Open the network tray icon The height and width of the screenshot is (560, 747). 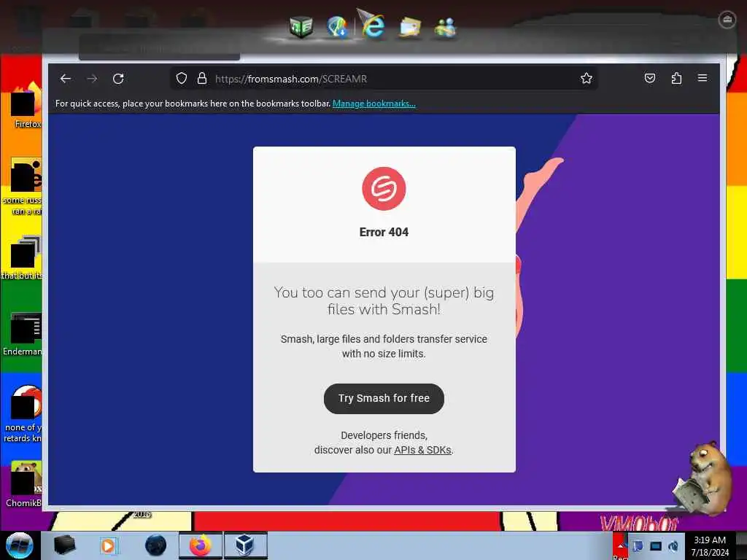(638, 546)
